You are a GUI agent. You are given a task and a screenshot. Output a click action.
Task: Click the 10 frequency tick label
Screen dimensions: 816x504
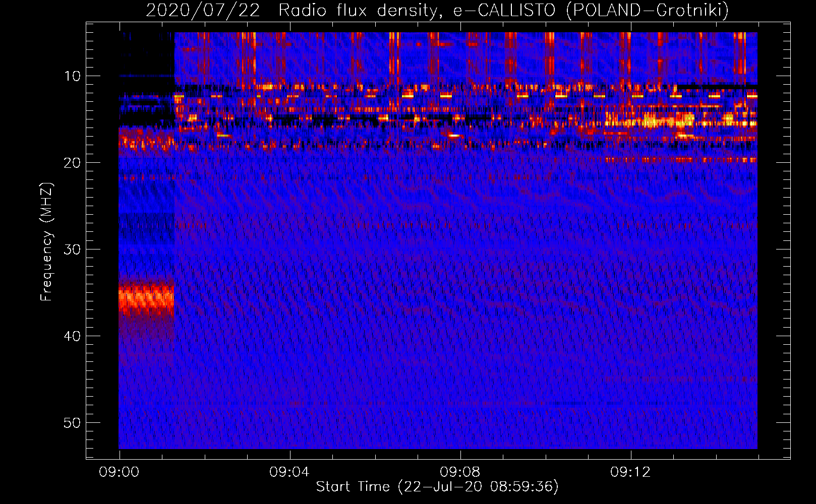point(72,76)
